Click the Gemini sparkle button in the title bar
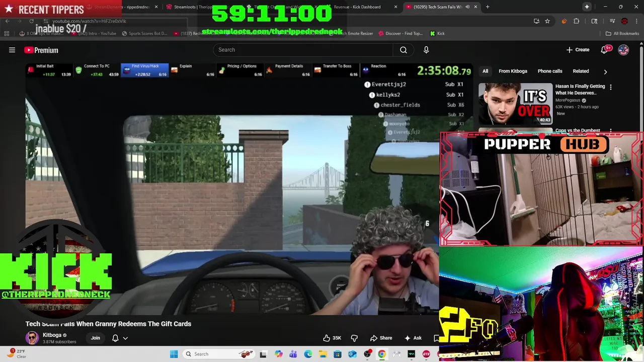Image resolution: width=644 pixels, height=362 pixels. [x=587, y=7]
